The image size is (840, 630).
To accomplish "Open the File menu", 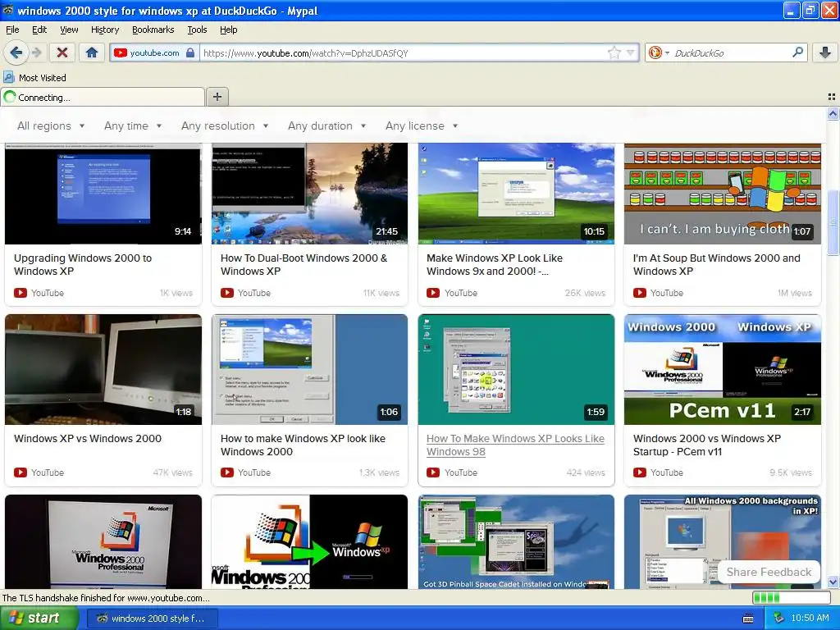I will tap(12, 30).
